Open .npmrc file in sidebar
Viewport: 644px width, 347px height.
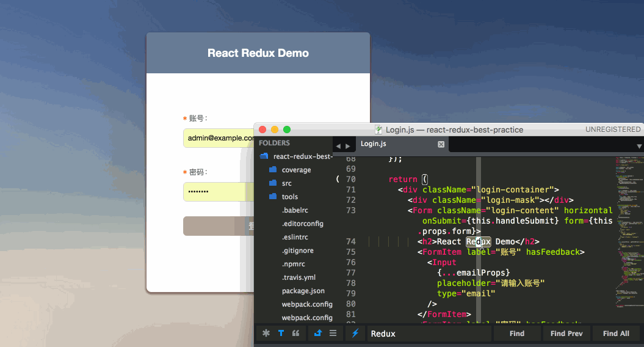(294, 264)
